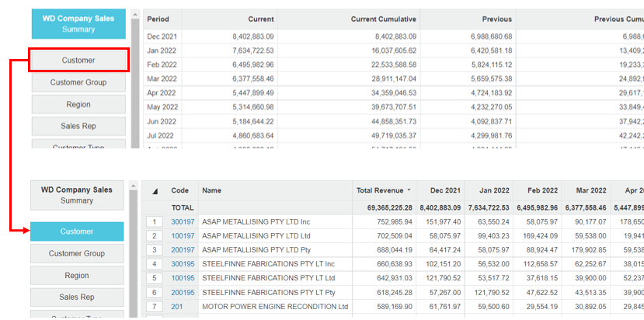The height and width of the screenshot is (320, 644).
Task: Open customer code link 300197
Action: (182, 222)
